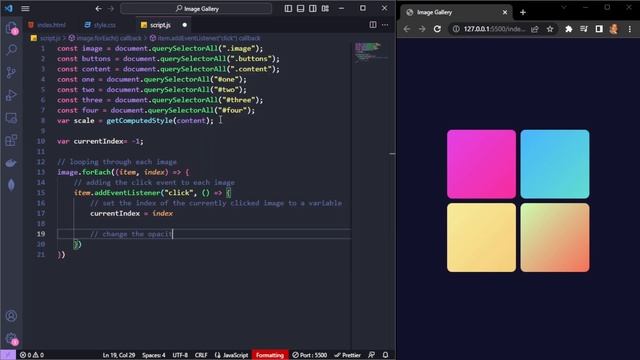Open the Docker whale view

(11, 163)
